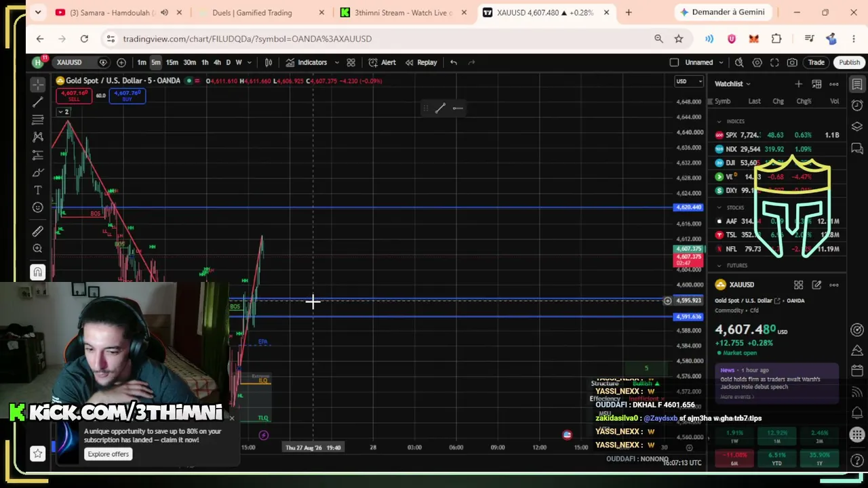
Task: Switch to 30m timeframe
Action: coord(190,62)
